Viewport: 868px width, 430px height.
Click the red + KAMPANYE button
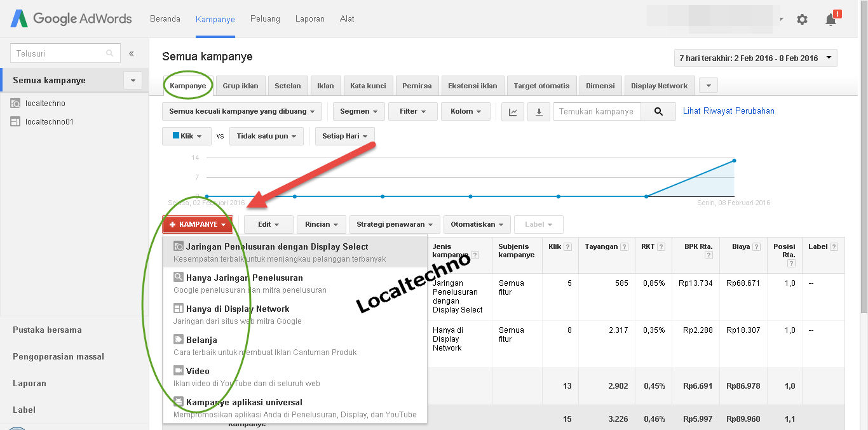[198, 224]
